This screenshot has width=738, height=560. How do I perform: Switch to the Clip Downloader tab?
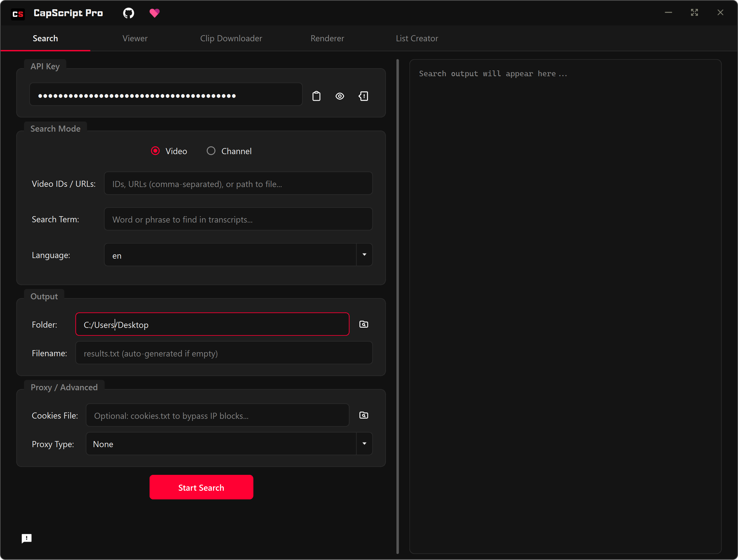231,38
